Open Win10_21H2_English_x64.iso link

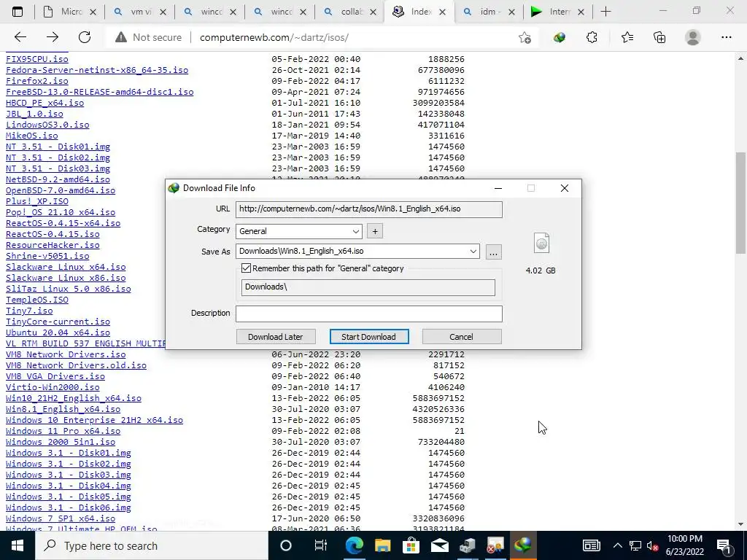[x=74, y=398]
